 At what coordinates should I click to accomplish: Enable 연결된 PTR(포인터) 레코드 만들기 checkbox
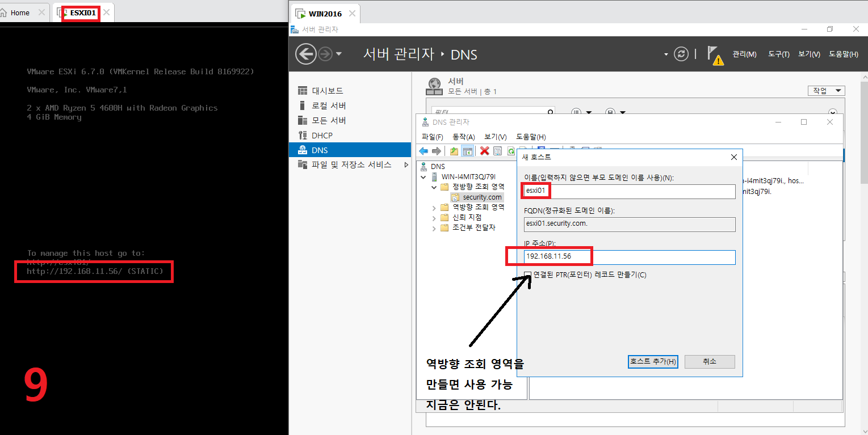click(x=528, y=275)
